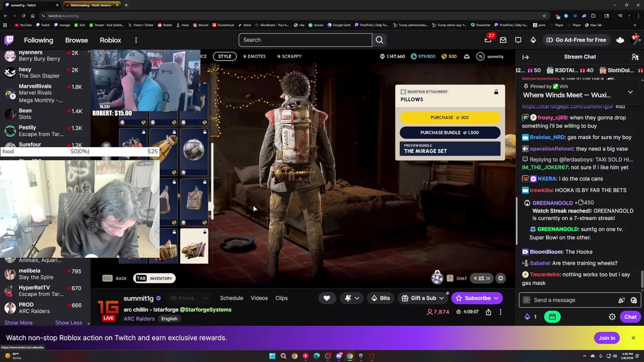Open the emote picker in chat input

click(633, 300)
